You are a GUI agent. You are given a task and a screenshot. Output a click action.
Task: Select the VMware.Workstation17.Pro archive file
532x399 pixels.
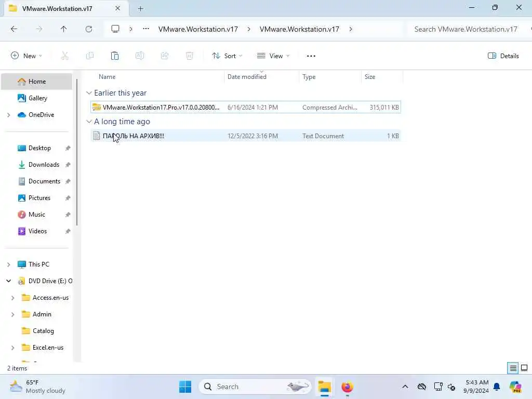pos(246,108)
